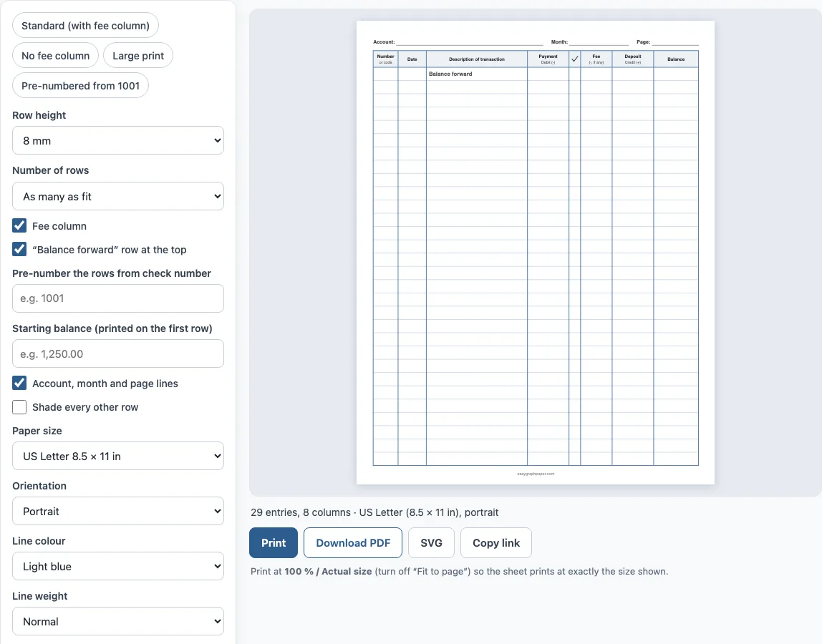Click the 'Description of transaction' column header
Image resolution: width=822 pixels, height=644 pixels.
[x=477, y=59]
